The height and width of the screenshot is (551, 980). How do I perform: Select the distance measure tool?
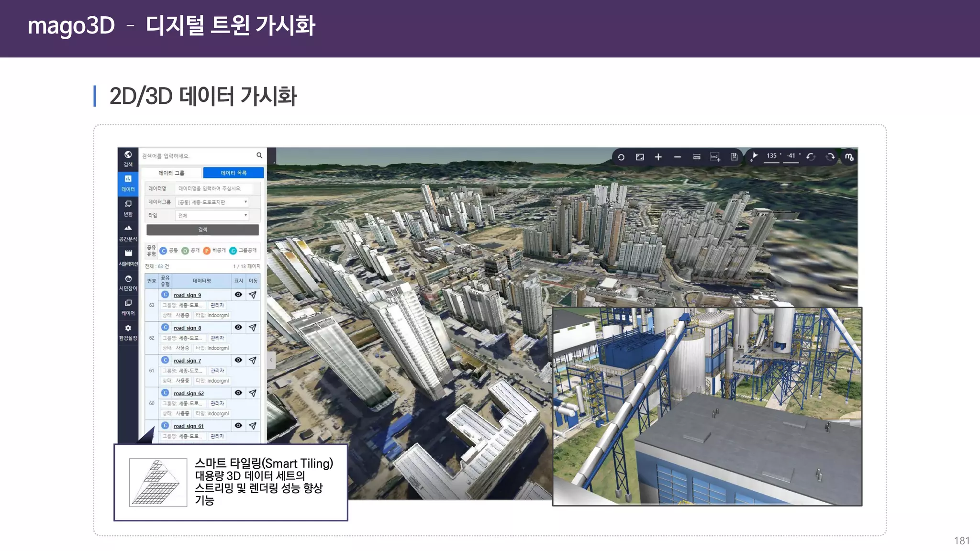[697, 157]
